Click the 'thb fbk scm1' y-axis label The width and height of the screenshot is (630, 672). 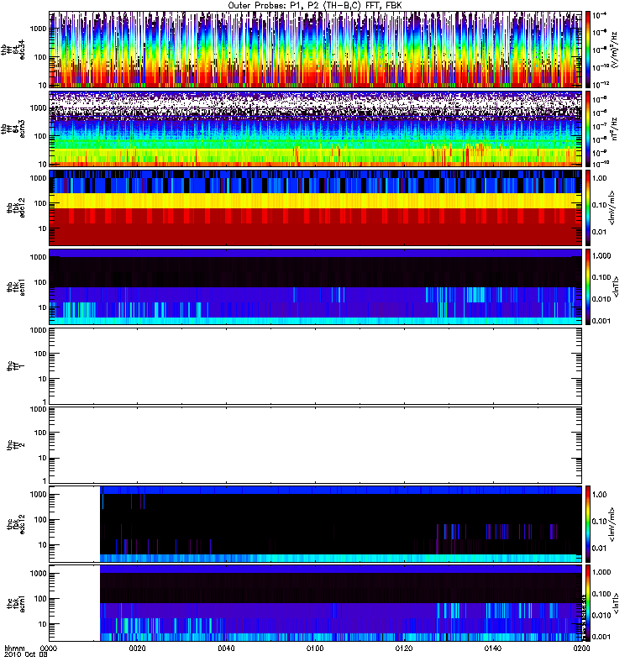tap(16, 286)
